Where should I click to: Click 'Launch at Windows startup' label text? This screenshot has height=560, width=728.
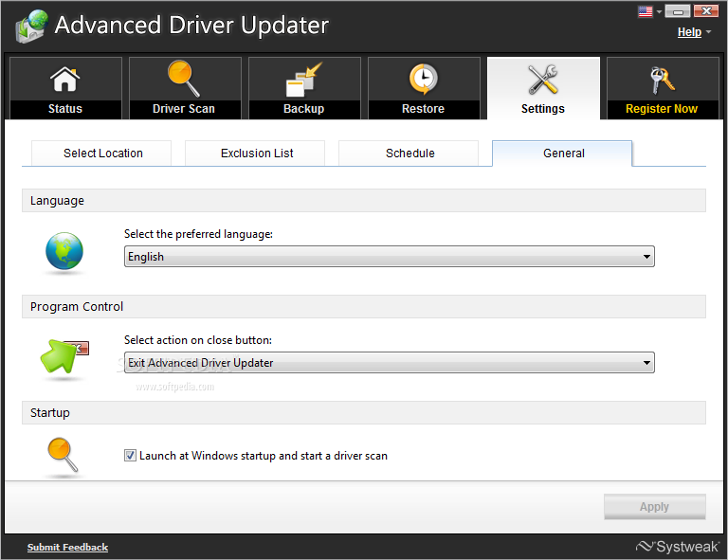(x=264, y=456)
